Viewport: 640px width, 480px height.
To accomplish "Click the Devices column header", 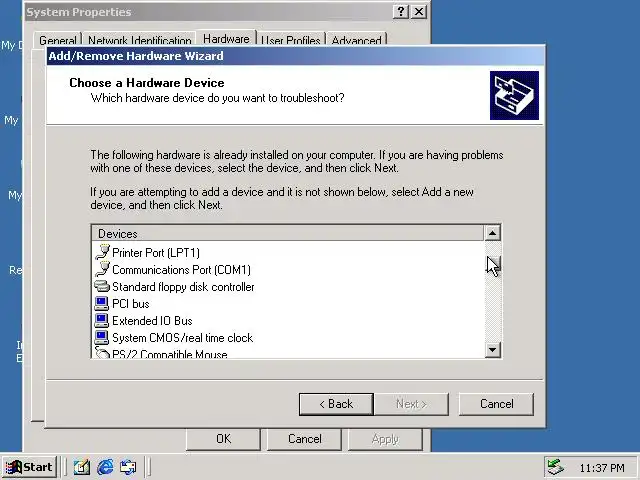I will [x=288, y=233].
